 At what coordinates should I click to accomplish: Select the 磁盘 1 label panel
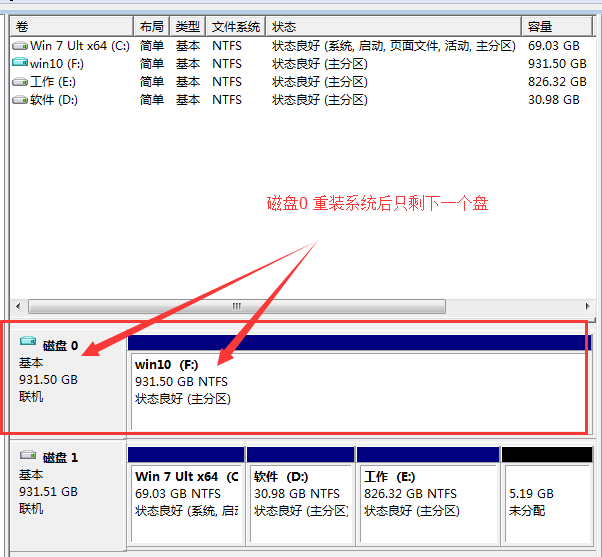click(x=68, y=495)
